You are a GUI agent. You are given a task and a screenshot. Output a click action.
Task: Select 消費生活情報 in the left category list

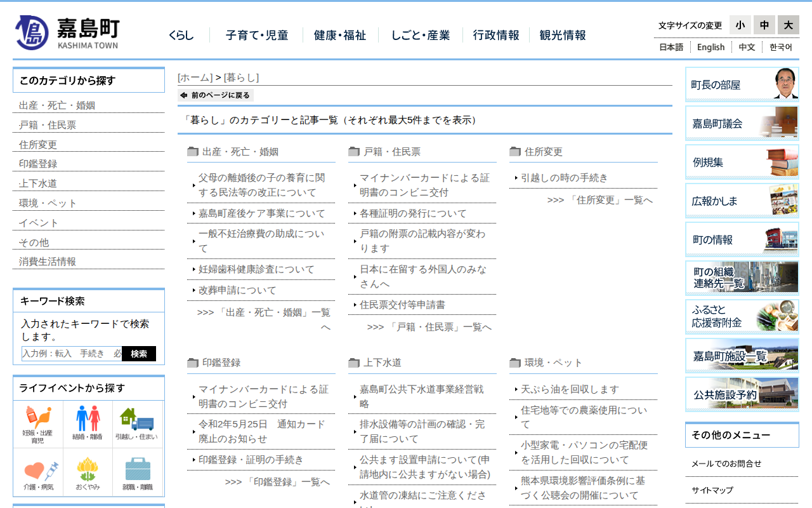(48, 262)
